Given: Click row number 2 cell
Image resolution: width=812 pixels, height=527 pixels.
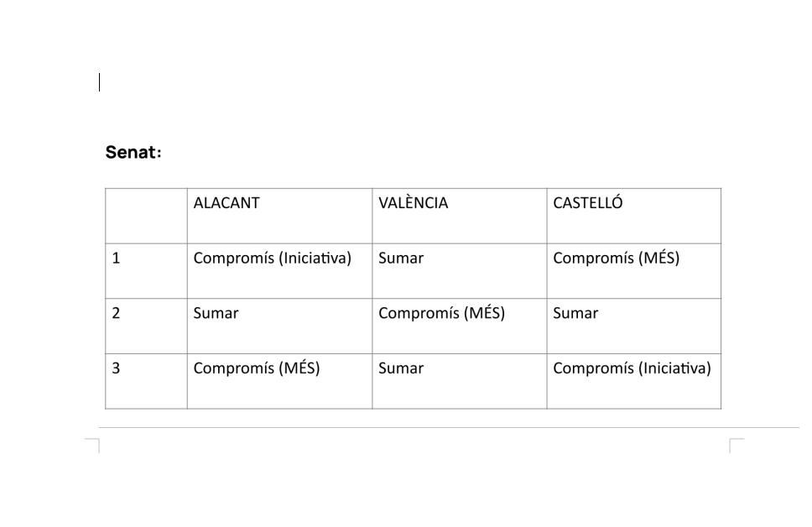Looking at the screenshot, I should pos(117,314).
